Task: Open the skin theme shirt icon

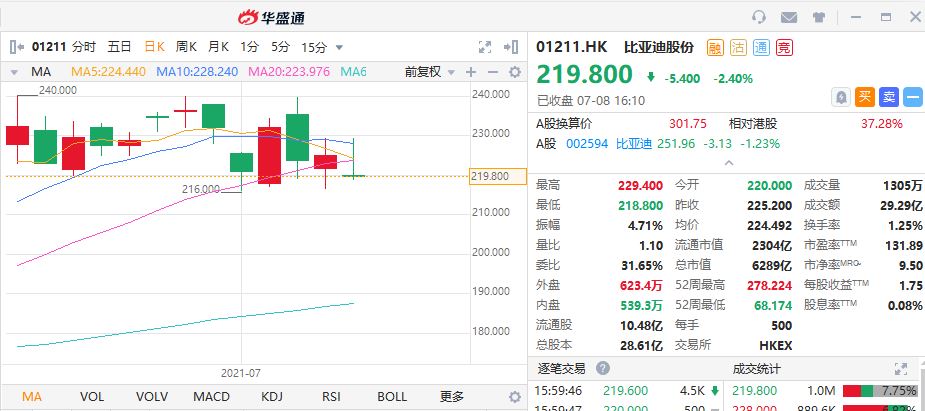Action: coord(818,18)
